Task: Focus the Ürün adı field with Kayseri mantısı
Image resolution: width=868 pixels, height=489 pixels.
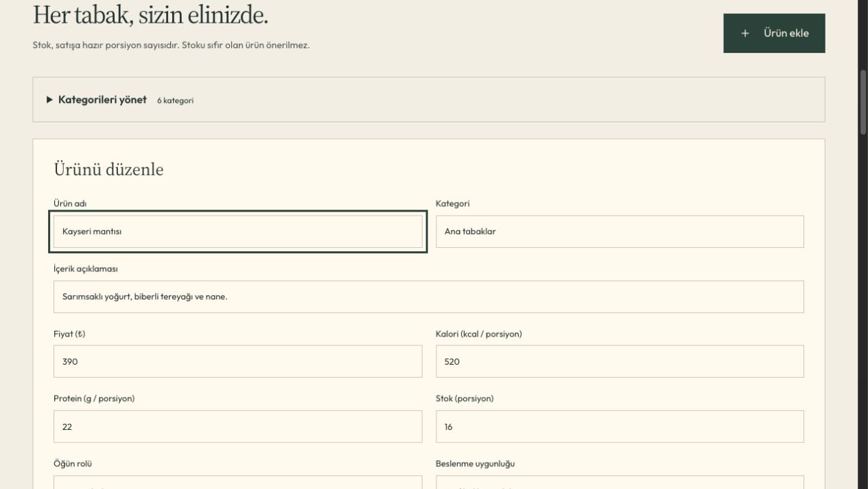Action: pyautogui.click(x=238, y=231)
